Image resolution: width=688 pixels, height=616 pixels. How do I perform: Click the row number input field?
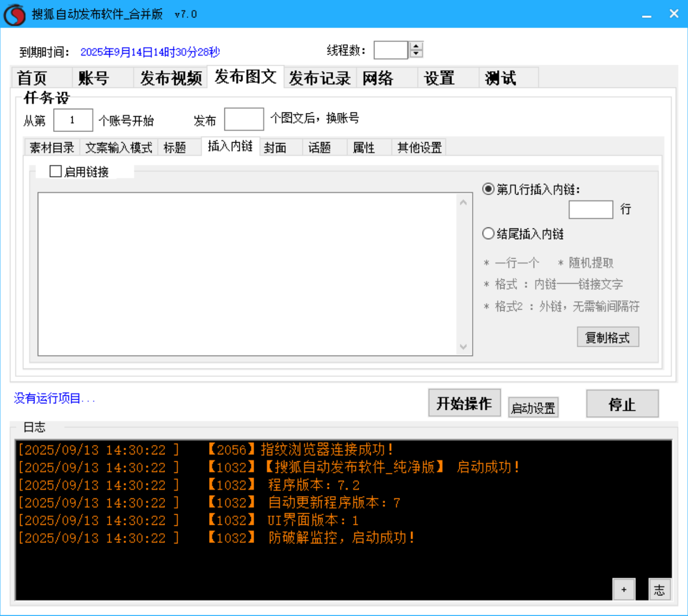pos(590,210)
